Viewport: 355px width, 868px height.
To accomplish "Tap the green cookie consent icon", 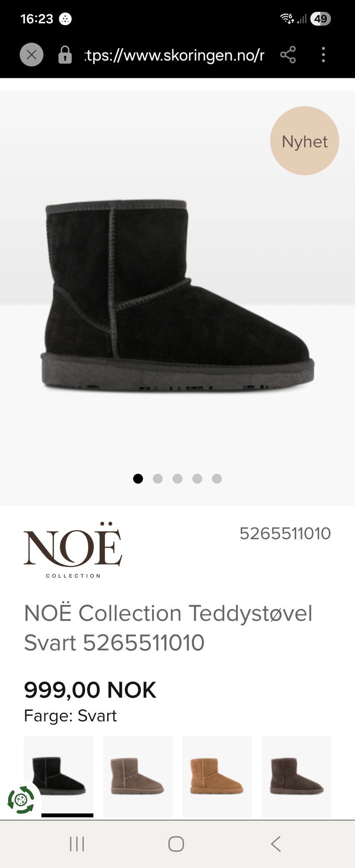I will (21, 800).
